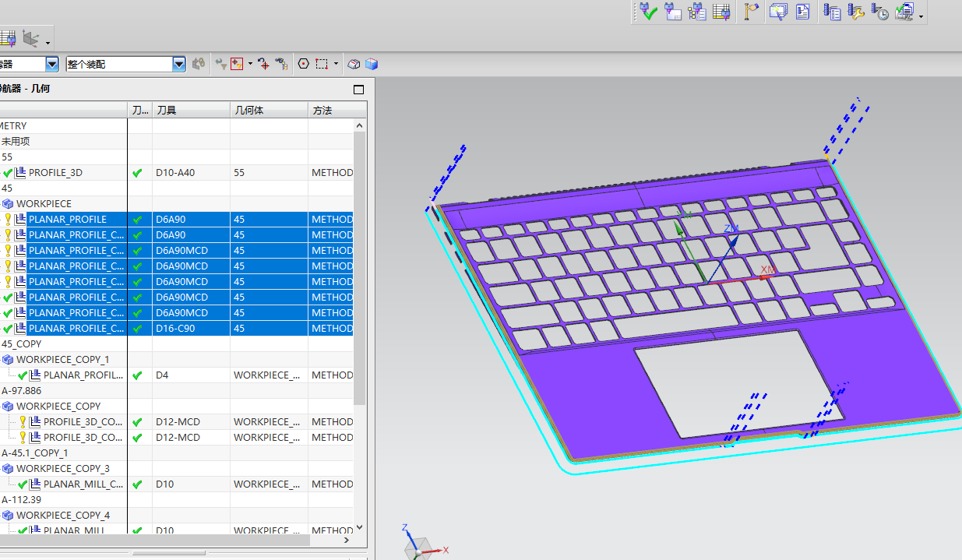The height and width of the screenshot is (560, 962).
Task: Click the green check in the PROFILE_3D row
Action: pos(138,173)
